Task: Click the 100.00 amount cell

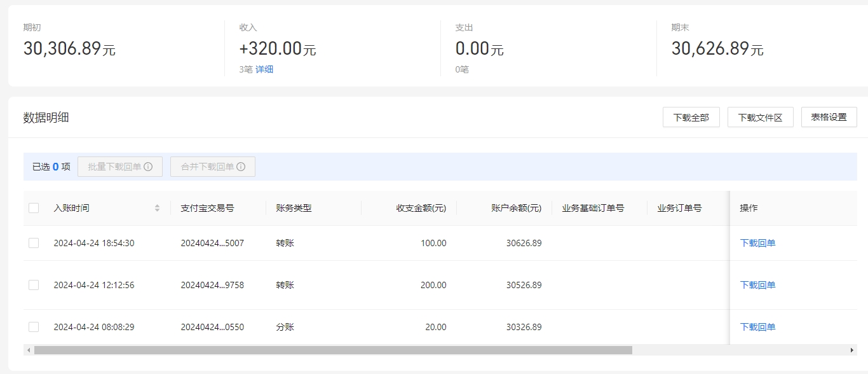Action: [x=433, y=243]
